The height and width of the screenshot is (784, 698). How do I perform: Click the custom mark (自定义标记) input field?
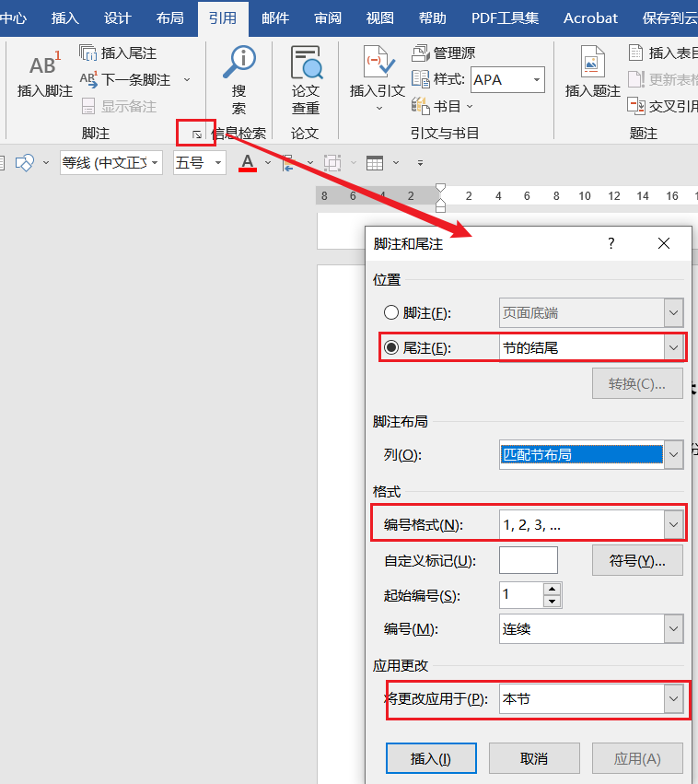point(528,560)
